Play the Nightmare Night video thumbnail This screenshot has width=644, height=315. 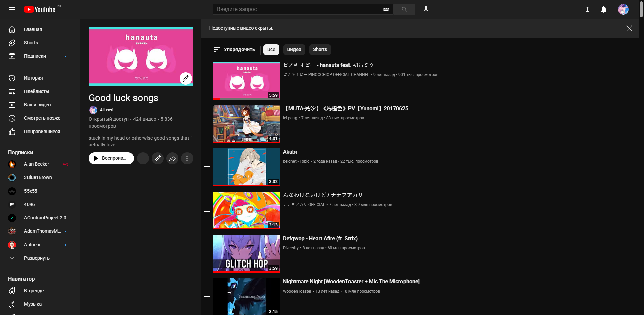247,297
